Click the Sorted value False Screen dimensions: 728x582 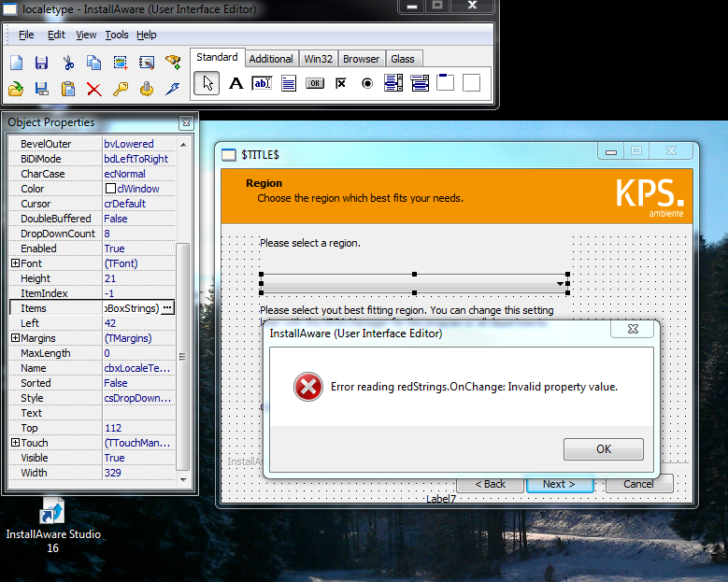click(x=138, y=383)
